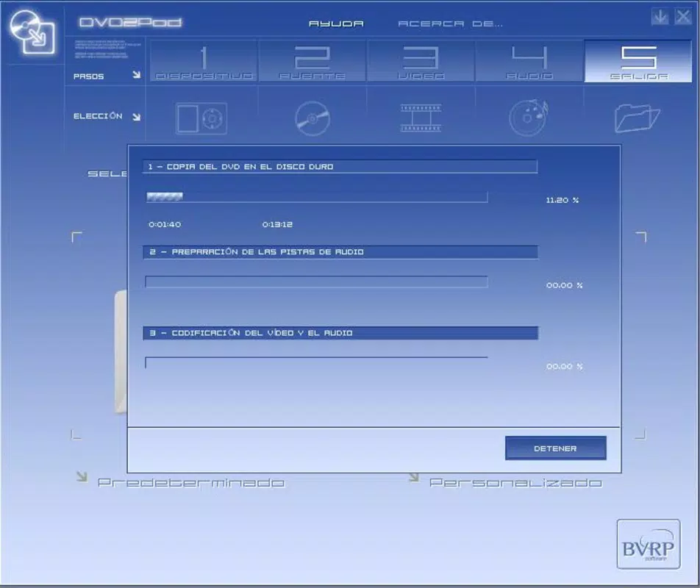This screenshot has width=700, height=588.
Task: Click the iPod device icon
Action: coord(201,118)
